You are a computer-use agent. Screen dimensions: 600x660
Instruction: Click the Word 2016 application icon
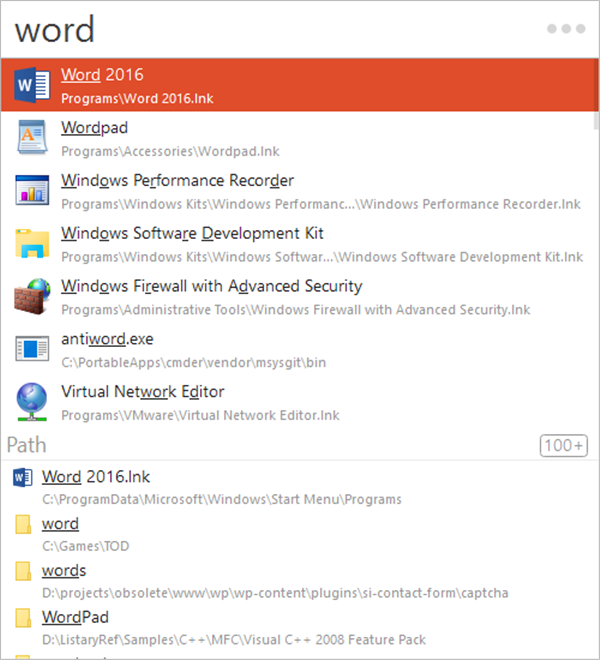pyautogui.click(x=32, y=85)
